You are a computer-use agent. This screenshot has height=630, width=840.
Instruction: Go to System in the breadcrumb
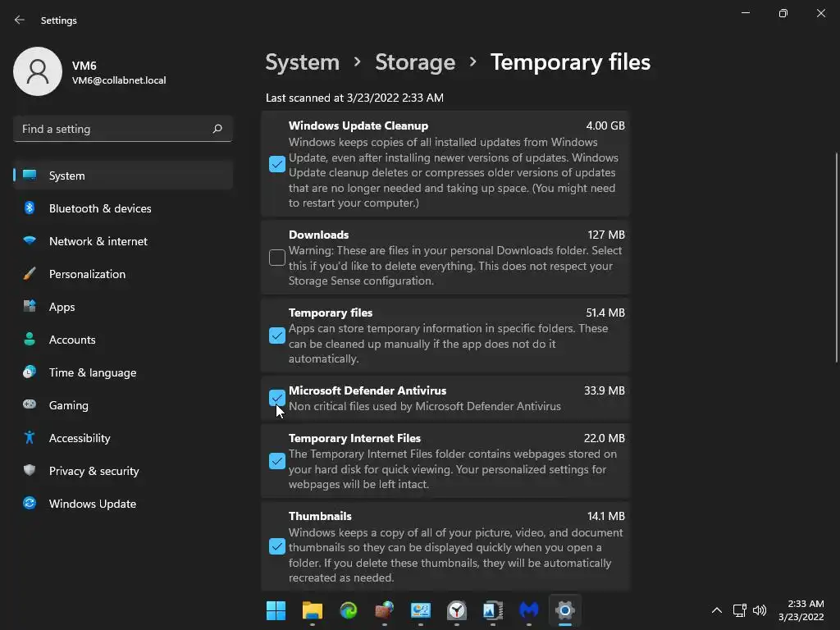(x=302, y=62)
